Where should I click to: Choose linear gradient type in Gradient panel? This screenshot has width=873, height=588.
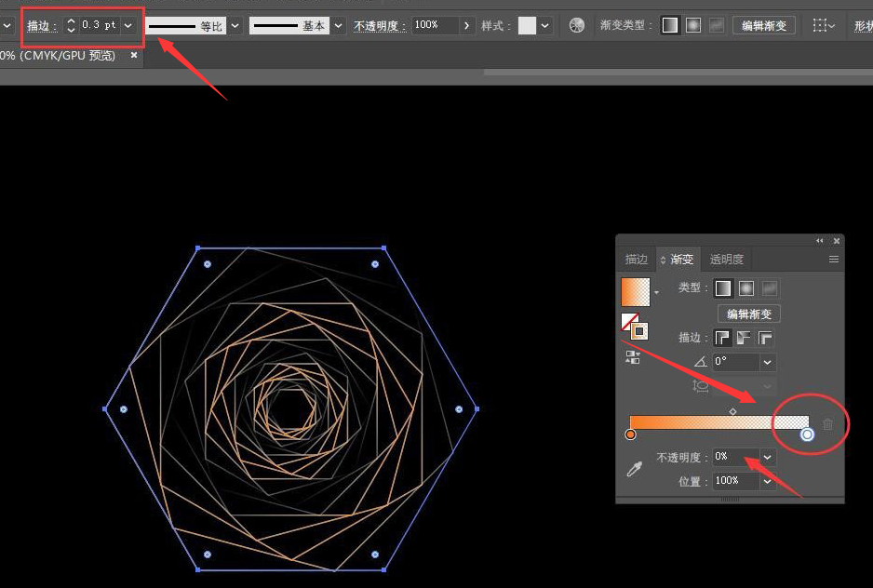click(x=722, y=288)
